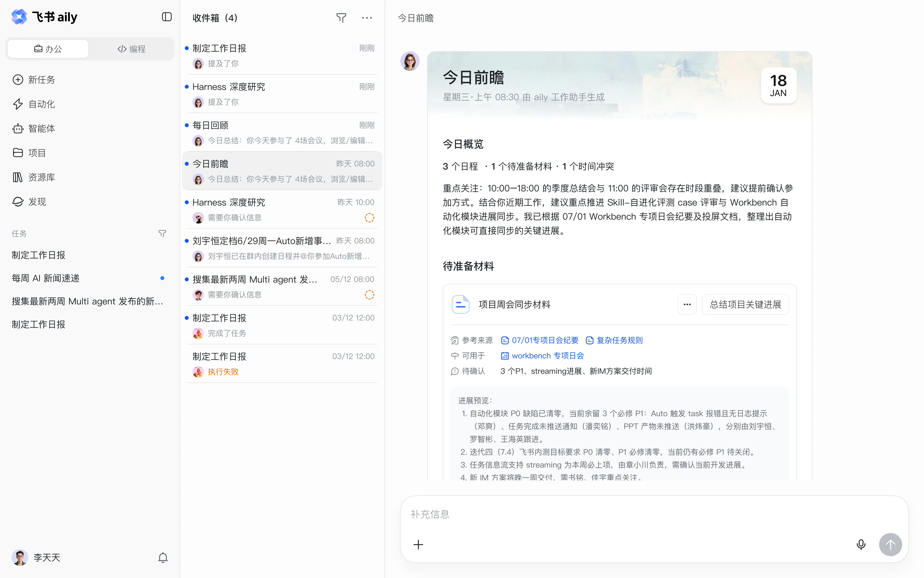Open the 制定工作日报 message from 刚刚
Image resolution: width=924 pixels, height=578 pixels.
(282, 55)
